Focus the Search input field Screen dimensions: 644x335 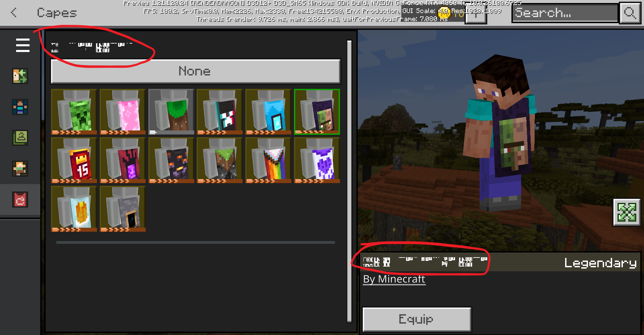click(565, 13)
